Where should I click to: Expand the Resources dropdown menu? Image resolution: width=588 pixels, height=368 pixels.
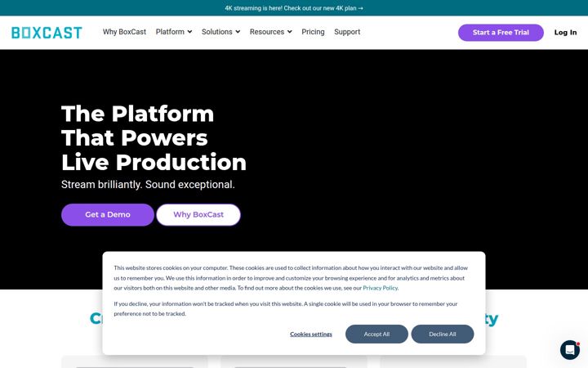pos(271,32)
